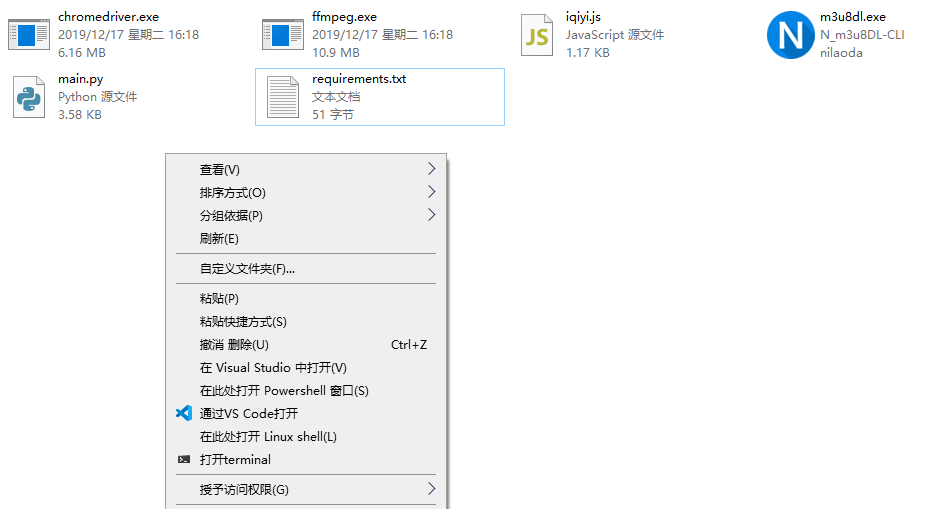
Task: Select the ffmpeg.exe file icon
Action: click(283, 34)
